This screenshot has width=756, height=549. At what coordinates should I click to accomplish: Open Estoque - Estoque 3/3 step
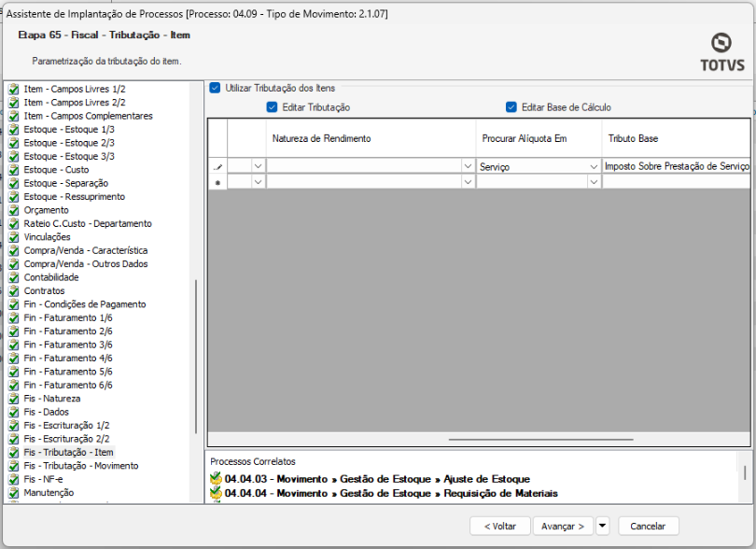(69, 157)
